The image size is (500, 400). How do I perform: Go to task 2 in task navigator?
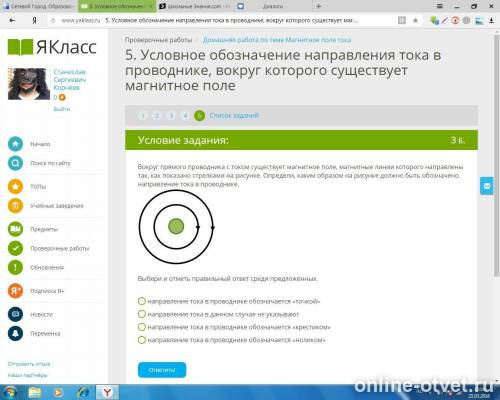(x=157, y=116)
